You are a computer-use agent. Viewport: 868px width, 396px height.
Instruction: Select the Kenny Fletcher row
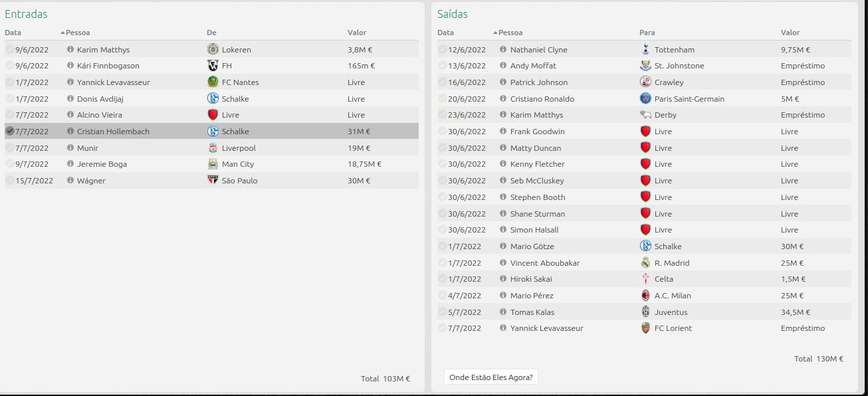coord(644,164)
